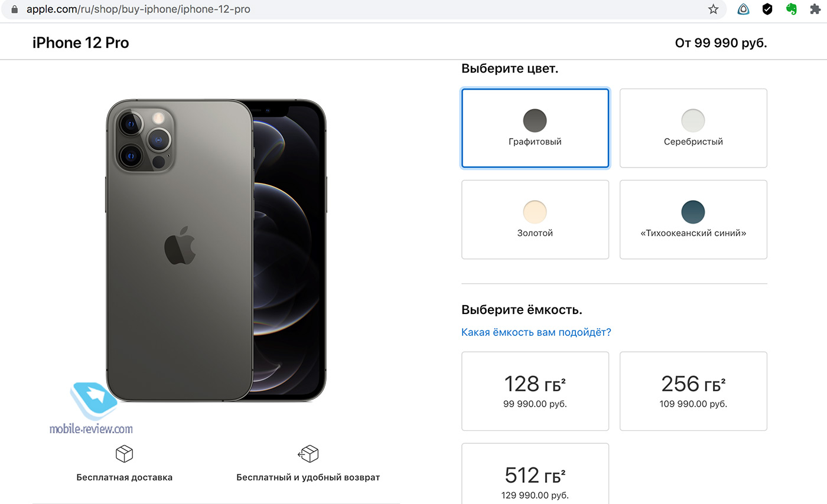827x504 pixels.
Task: Click the site lock padlock icon
Action: [x=15, y=9]
